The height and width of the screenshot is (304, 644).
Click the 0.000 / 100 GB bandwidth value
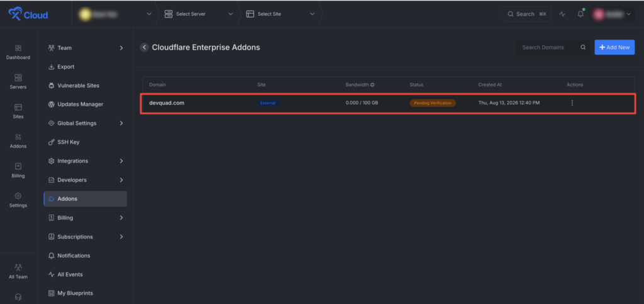(362, 103)
